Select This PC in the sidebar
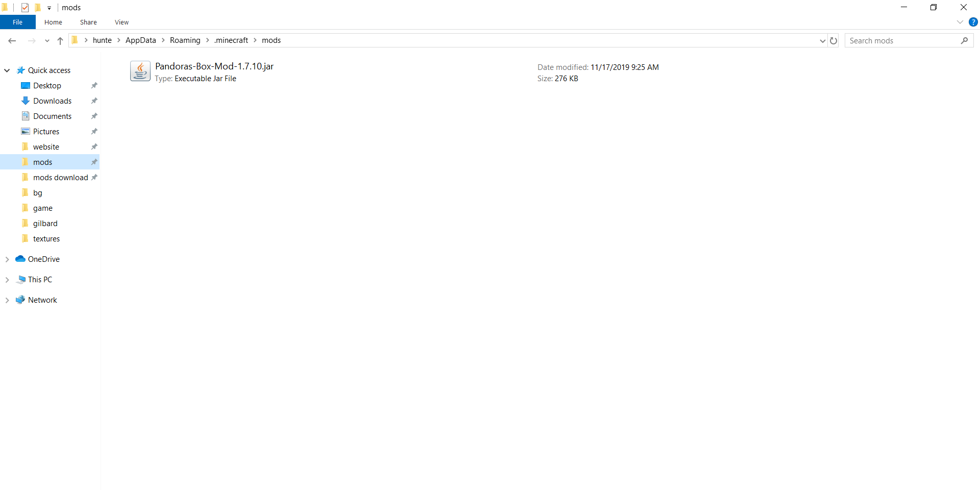Viewport: 980px width, 490px height. [40, 280]
